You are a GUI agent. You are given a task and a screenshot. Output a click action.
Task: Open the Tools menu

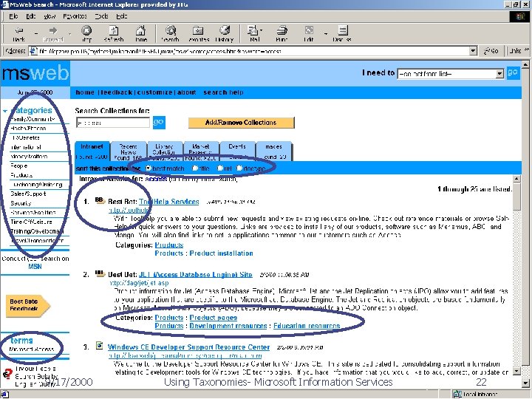101,16
